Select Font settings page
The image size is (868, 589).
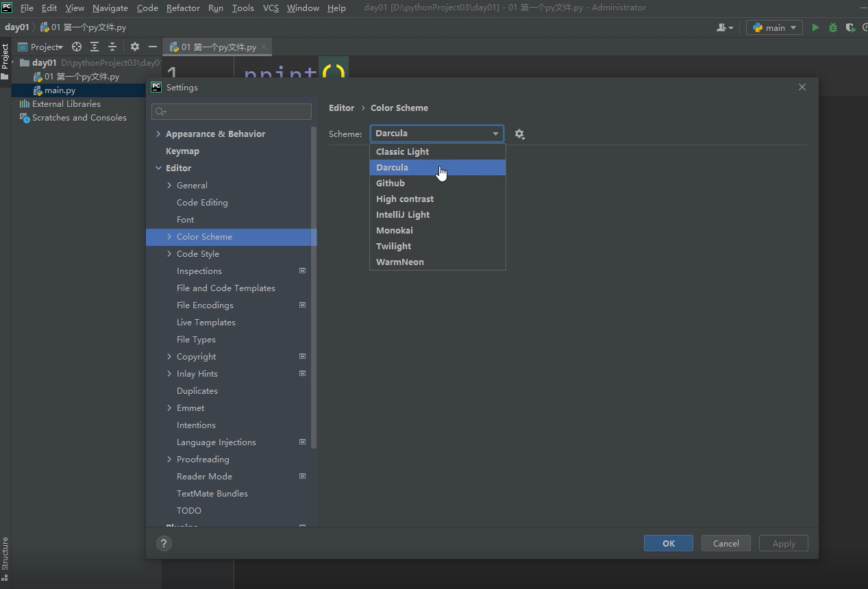pyautogui.click(x=185, y=219)
